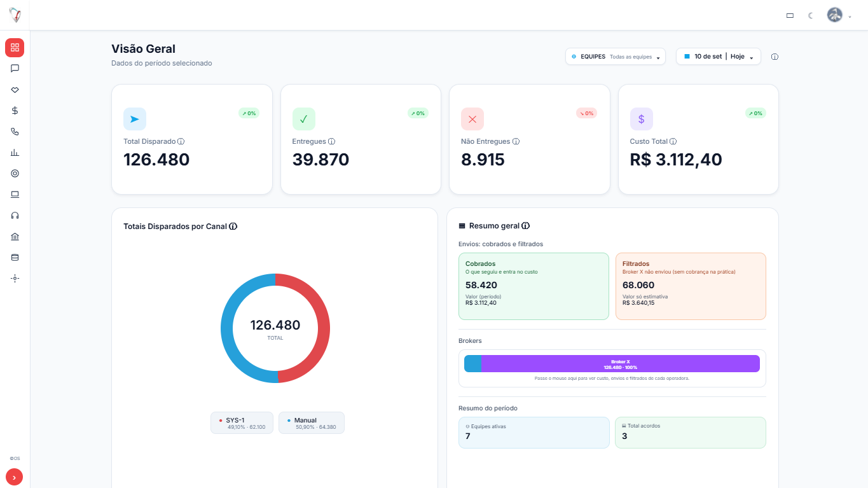Click the target circle sidebar icon

[15, 174]
